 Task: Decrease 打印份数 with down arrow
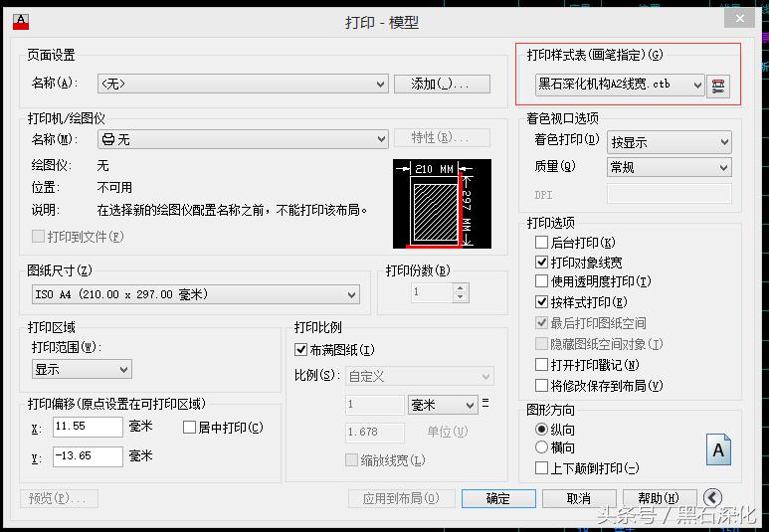click(x=460, y=297)
